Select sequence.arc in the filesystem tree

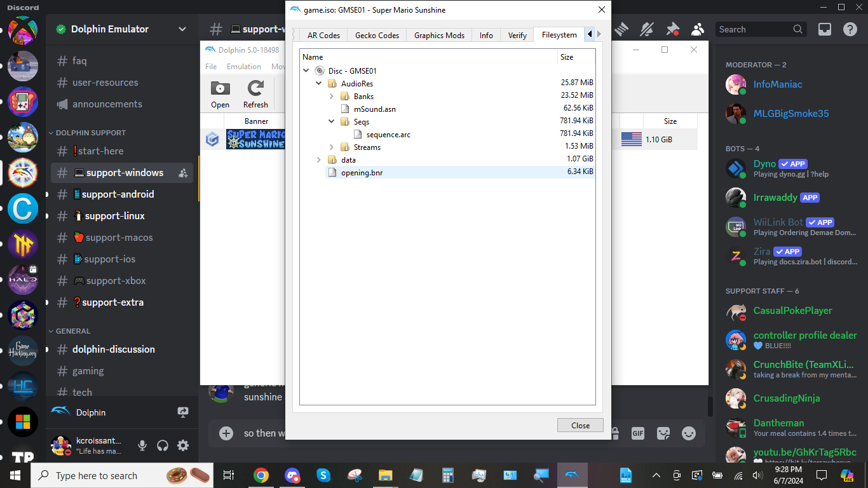click(388, 134)
